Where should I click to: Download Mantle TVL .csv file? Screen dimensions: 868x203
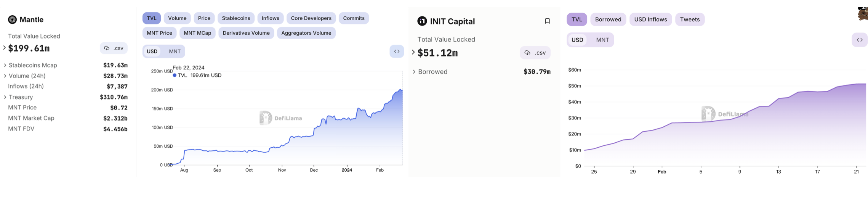(114, 48)
